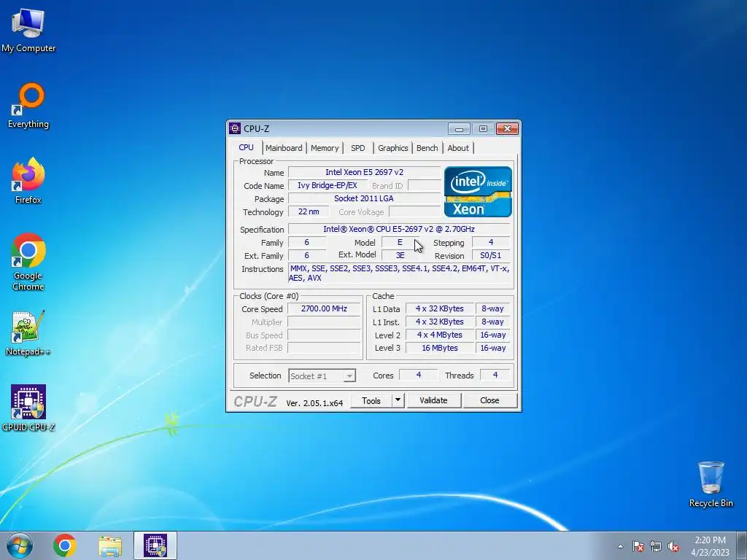Click the Ext. Model 3E value
The width and height of the screenshot is (747, 560).
[400, 256]
